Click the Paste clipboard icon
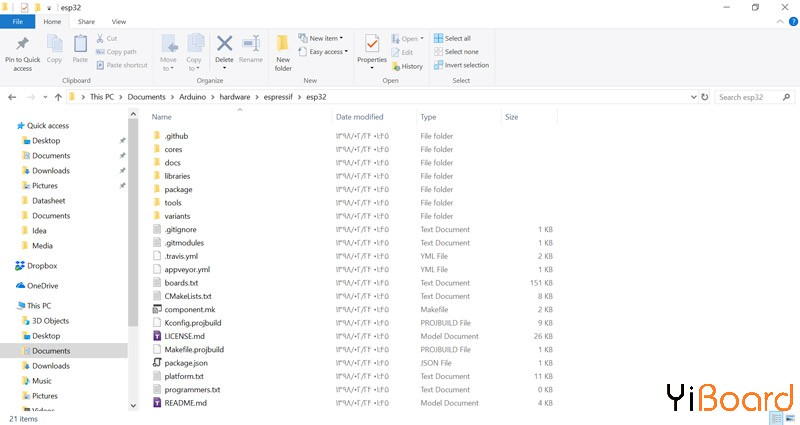The image size is (800, 425). (x=80, y=44)
